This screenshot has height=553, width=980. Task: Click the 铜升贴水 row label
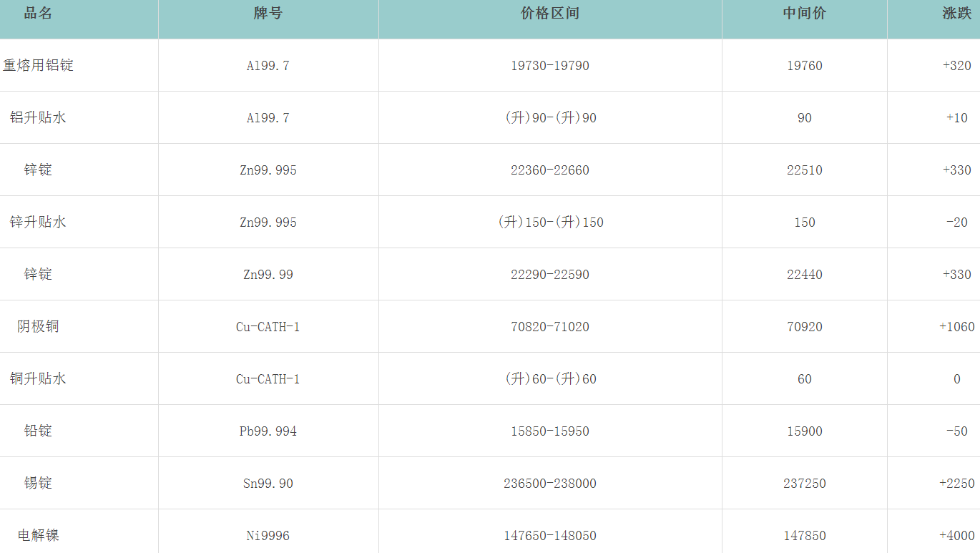(38, 379)
